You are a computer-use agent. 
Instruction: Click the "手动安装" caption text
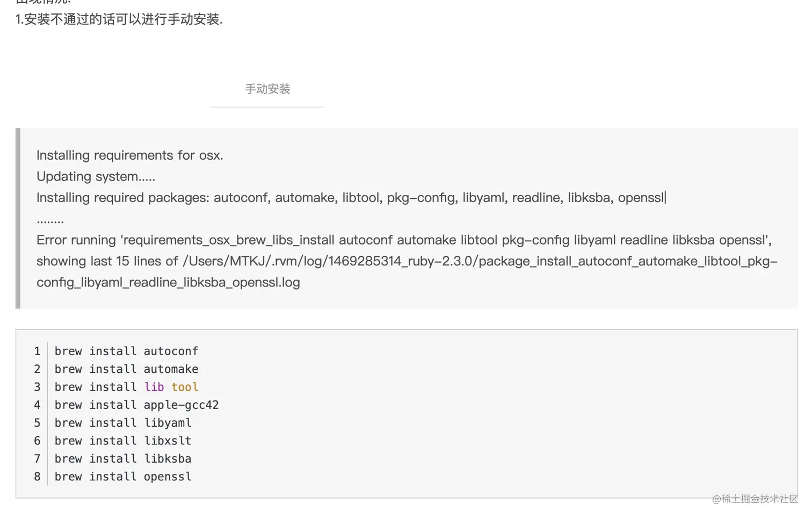[267, 89]
